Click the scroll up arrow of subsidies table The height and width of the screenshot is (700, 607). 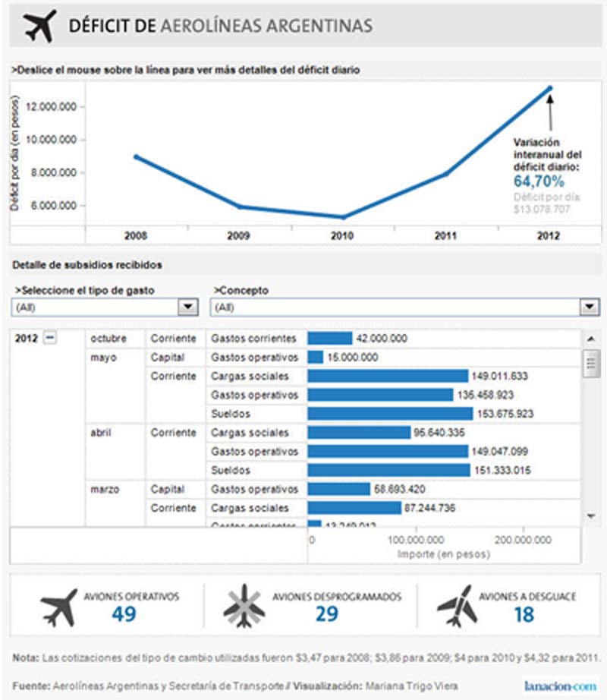[x=591, y=339]
